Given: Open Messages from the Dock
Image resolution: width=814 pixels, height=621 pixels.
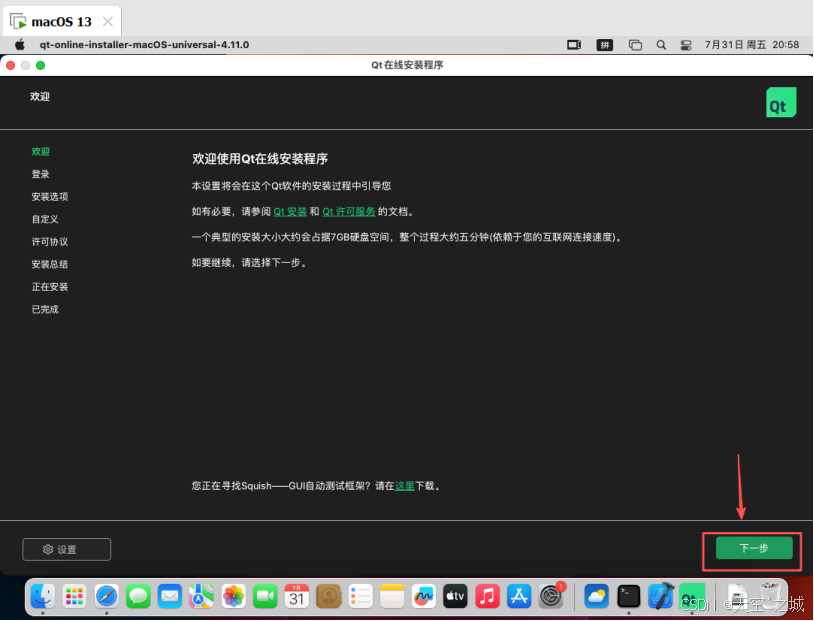Looking at the screenshot, I should tap(138, 596).
